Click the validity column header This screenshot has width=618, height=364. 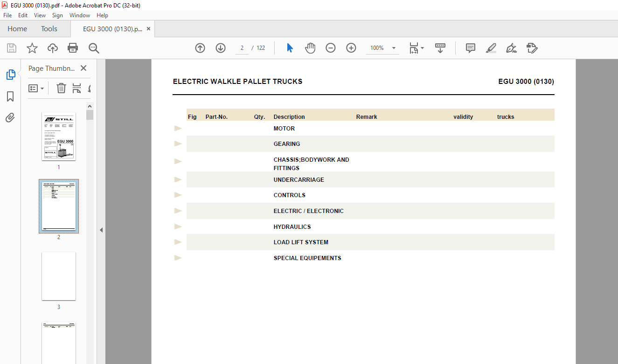click(463, 117)
